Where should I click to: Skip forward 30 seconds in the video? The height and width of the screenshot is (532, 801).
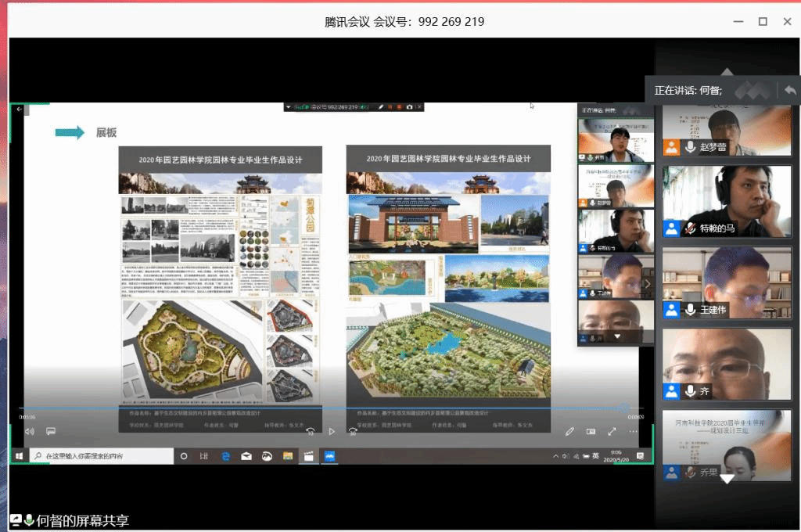pos(353,431)
